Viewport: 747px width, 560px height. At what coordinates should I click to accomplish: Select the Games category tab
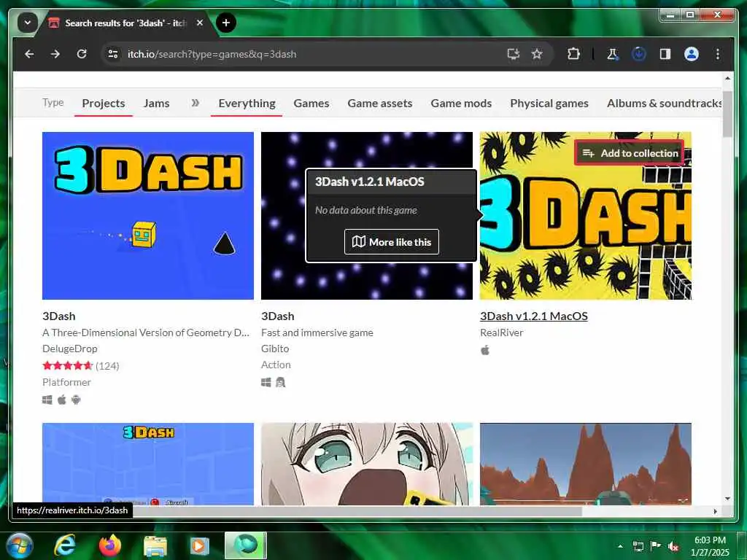pos(311,104)
